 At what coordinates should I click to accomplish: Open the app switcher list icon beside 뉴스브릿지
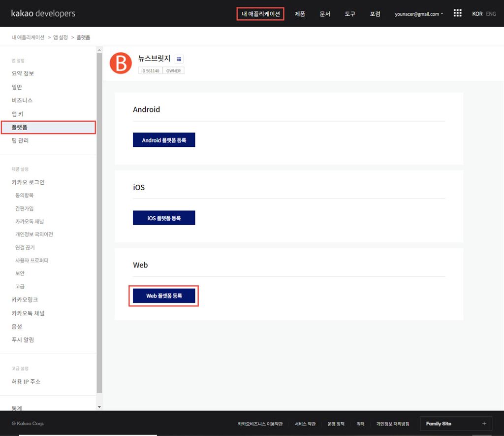coord(179,59)
